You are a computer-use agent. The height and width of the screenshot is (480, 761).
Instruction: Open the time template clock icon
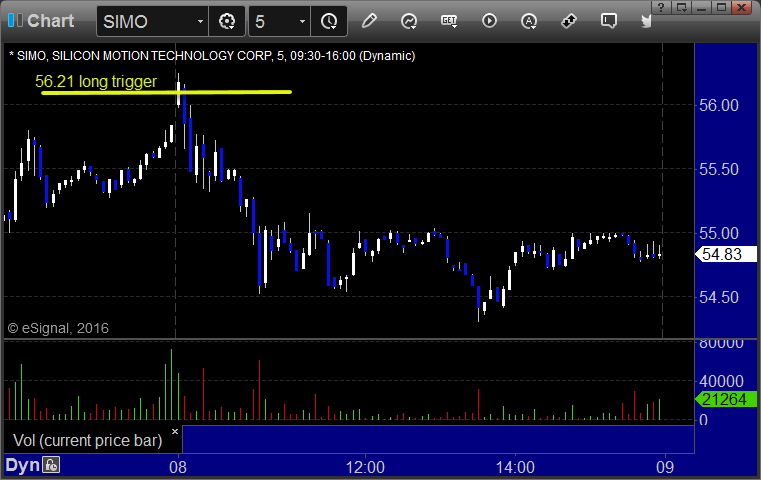[329, 21]
